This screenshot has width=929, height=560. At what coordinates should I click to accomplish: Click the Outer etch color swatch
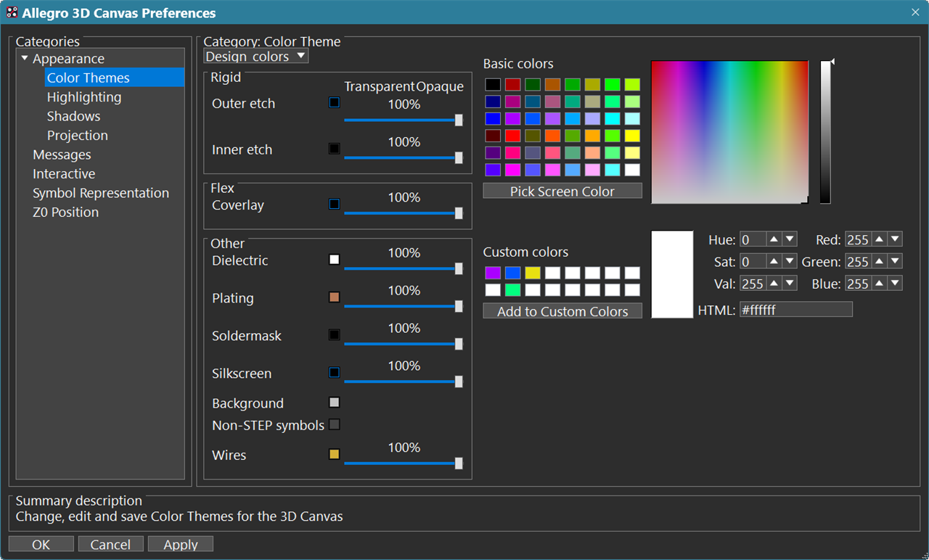[334, 102]
